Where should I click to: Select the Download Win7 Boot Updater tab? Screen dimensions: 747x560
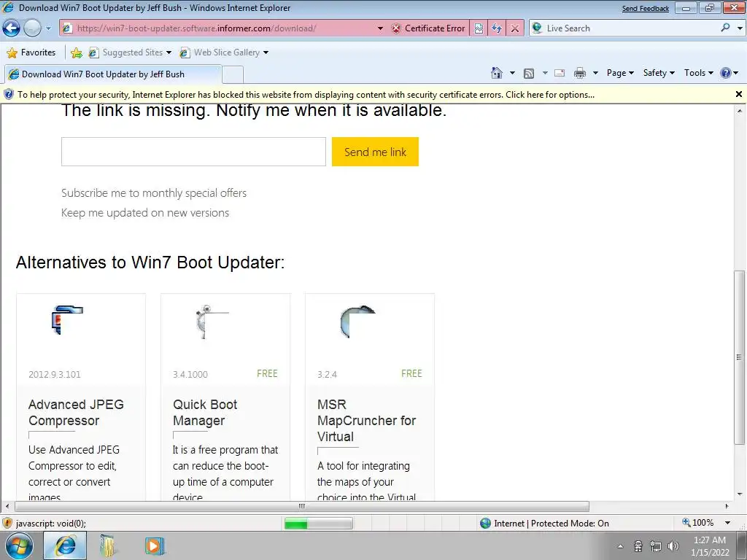pos(113,74)
